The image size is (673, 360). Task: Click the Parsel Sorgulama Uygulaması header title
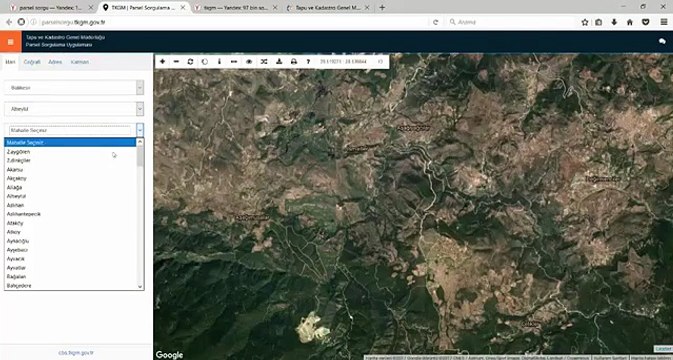pos(59,45)
